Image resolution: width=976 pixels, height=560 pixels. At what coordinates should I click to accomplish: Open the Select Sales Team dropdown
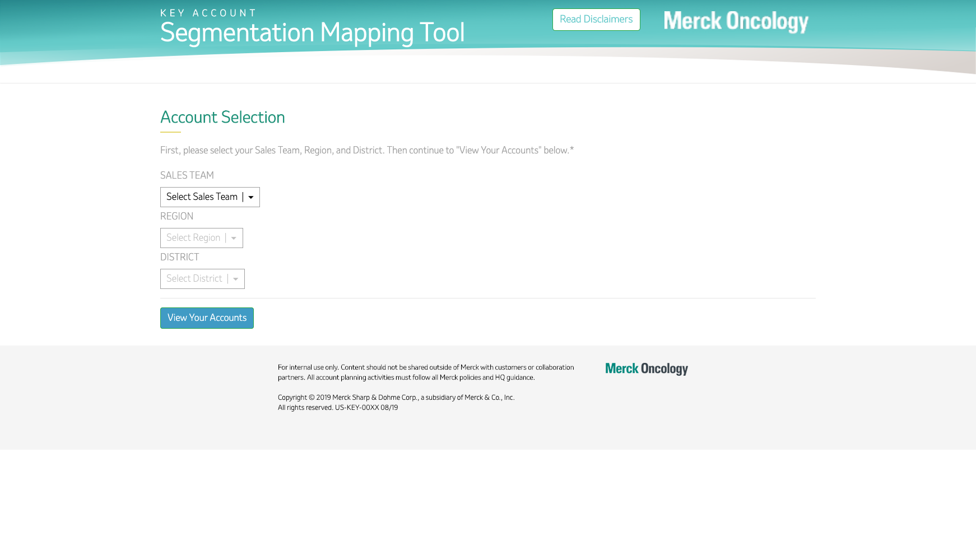point(202,197)
